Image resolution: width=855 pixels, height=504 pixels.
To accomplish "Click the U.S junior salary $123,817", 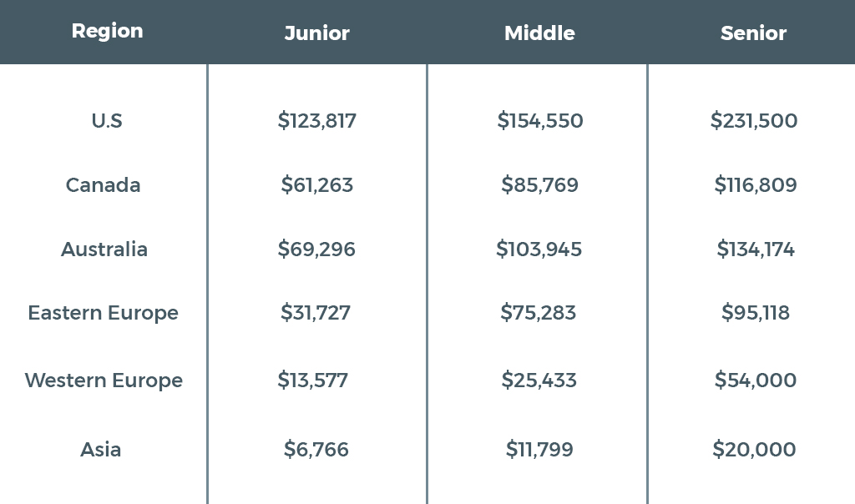I will point(316,120).
